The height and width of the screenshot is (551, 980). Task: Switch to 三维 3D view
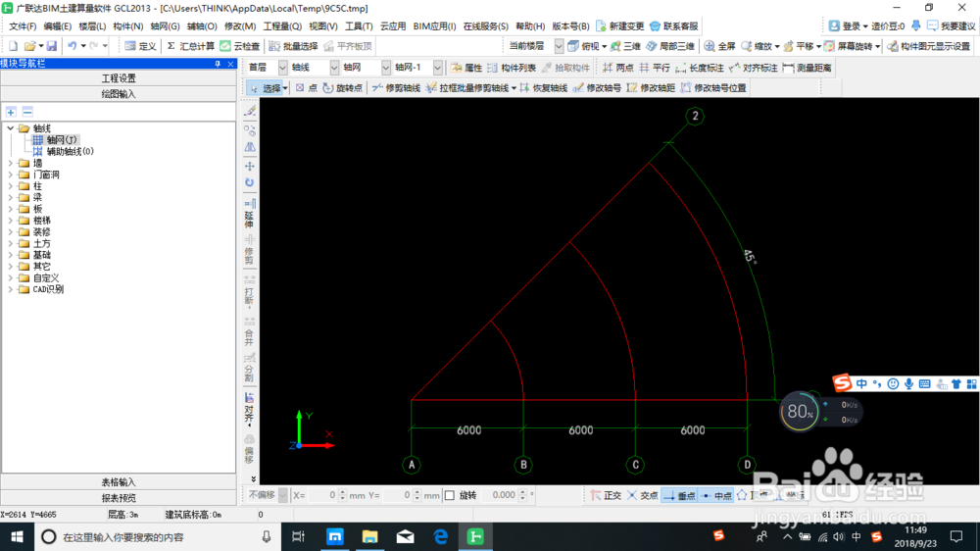(625, 46)
